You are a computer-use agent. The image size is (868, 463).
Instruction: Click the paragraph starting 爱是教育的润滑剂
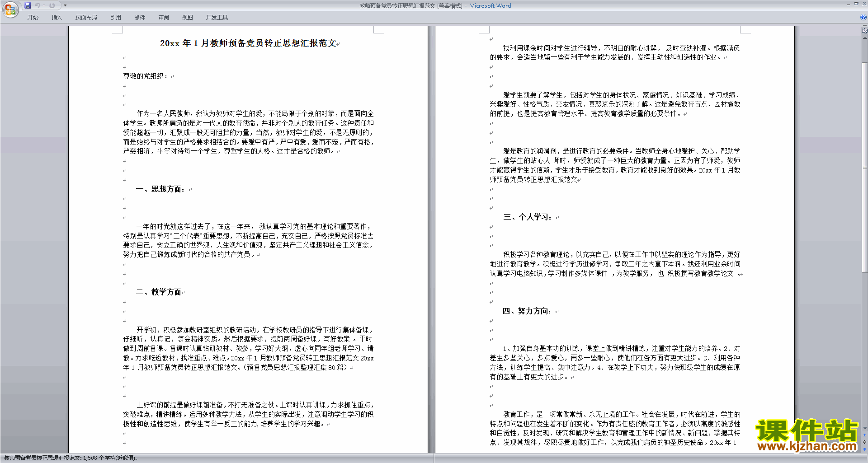coord(615,165)
